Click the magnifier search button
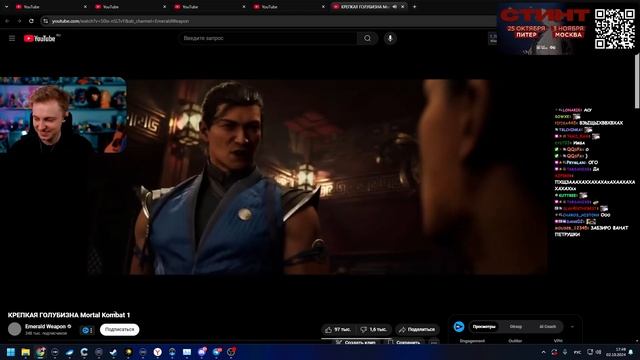 click(367, 38)
